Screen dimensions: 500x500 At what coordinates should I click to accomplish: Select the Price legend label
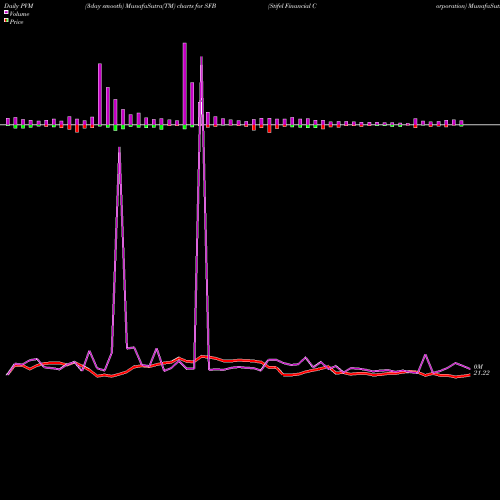pos(16,22)
